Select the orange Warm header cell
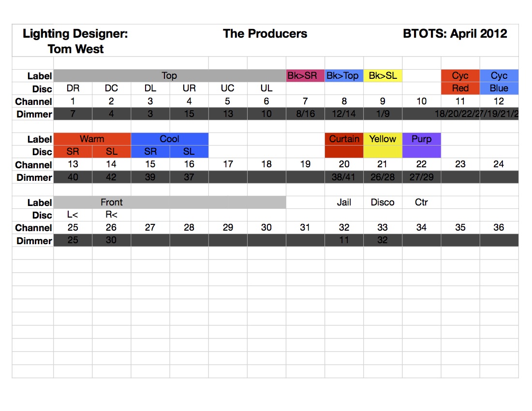Image resolution: width=532 pixels, height=411 pixels. coord(92,139)
